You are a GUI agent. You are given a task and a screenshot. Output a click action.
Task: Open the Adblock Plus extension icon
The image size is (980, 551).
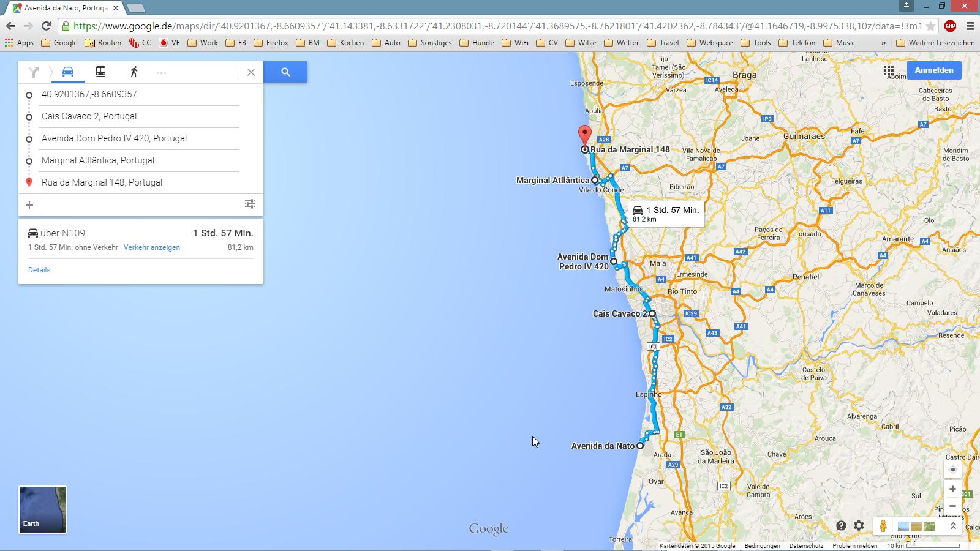(950, 26)
